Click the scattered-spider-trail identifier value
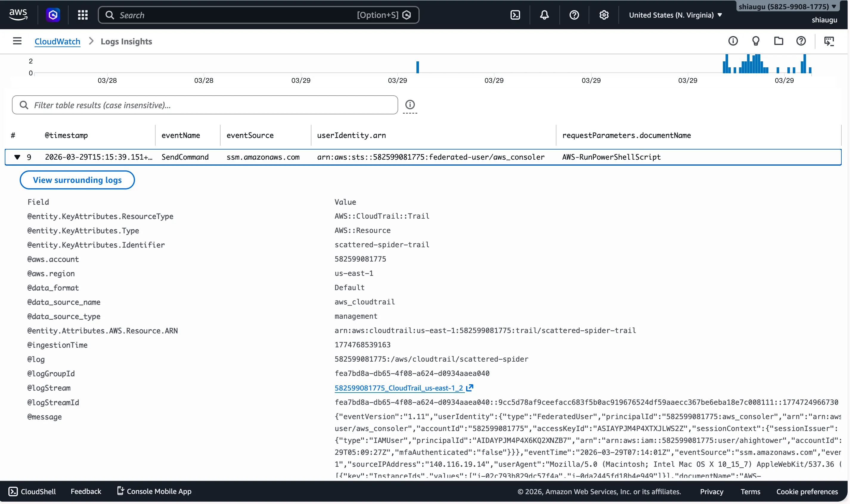 coord(382,245)
